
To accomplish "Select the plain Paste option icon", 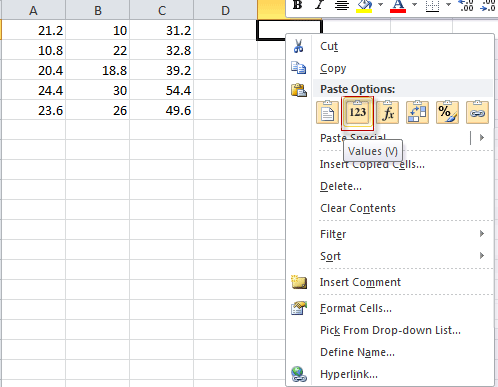I will (327, 112).
